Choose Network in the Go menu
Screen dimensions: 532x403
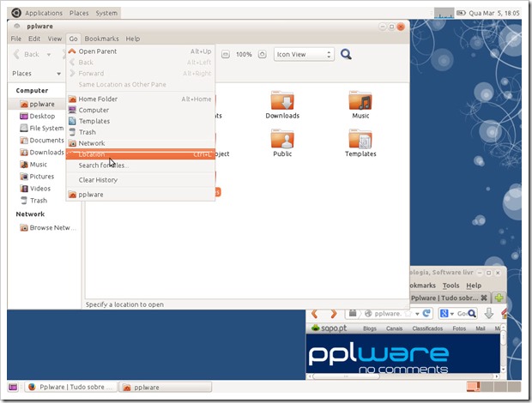[x=140, y=143]
